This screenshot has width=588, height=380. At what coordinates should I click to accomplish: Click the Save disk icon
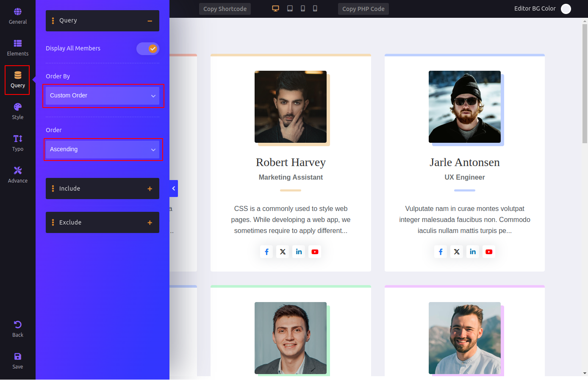click(18, 361)
